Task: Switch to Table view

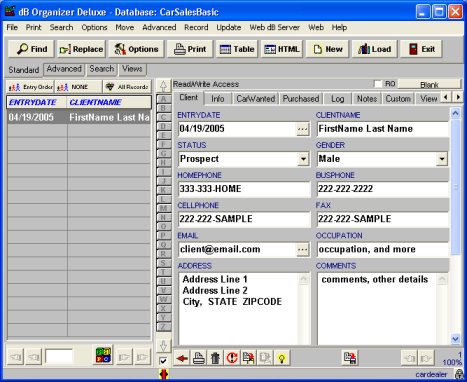Action: pos(237,49)
